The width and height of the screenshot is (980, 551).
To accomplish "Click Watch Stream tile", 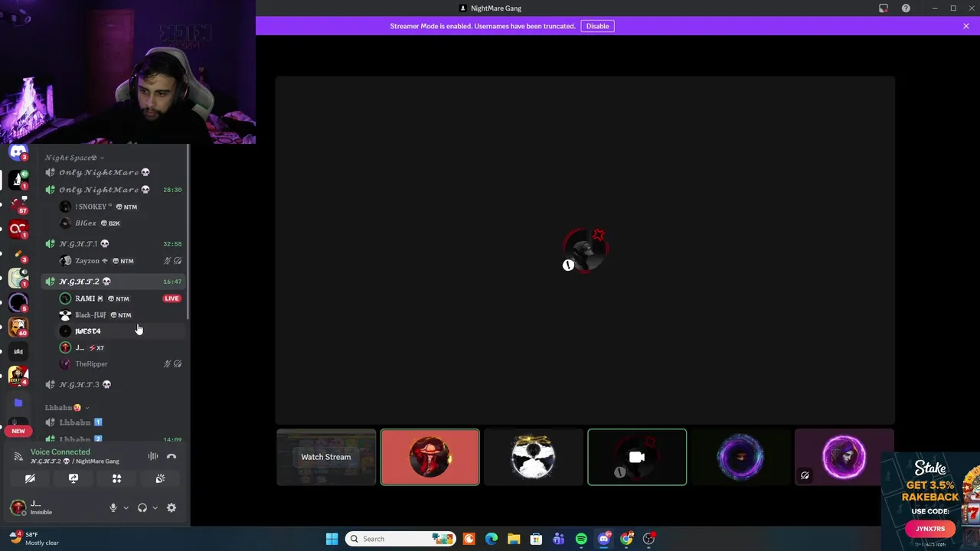I will coord(326,457).
